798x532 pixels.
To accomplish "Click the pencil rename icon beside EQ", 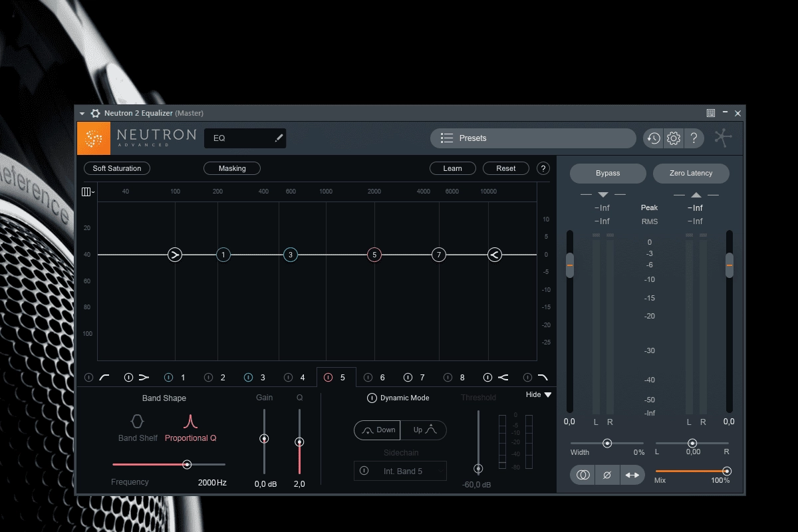I will [279, 138].
